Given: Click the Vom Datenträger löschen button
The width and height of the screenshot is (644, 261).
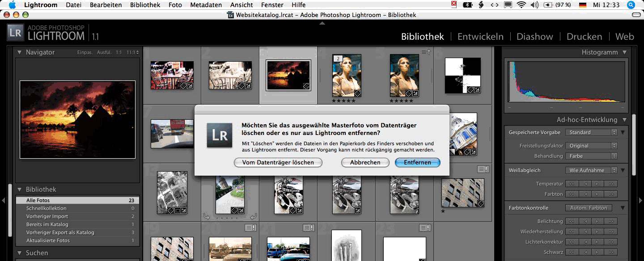Looking at the screenshot, I should click(x=278, y=163).
